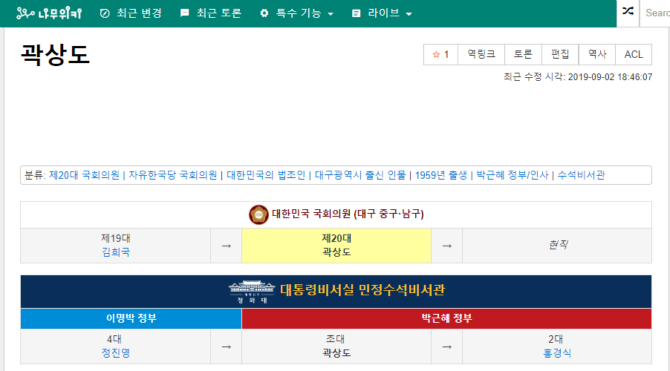Click the highlighted 제20대 곽상도 cell
Viewport: 670px width, 371px height.
(x=336, y=245)
